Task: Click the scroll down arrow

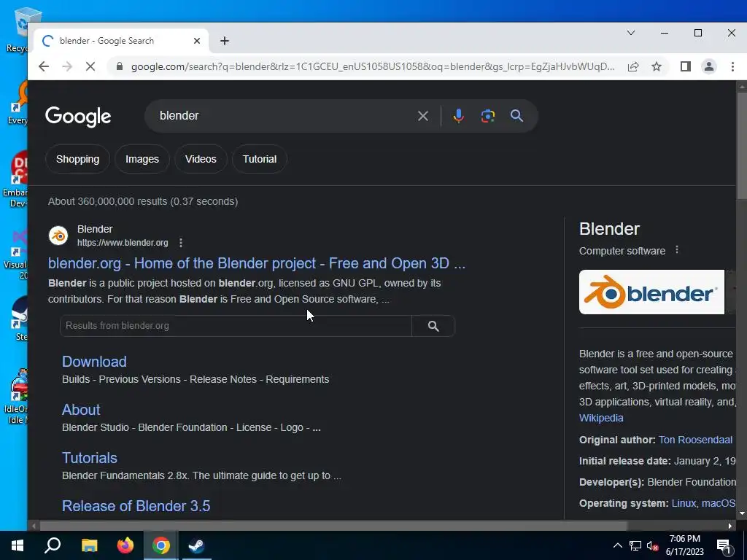Action: [x=742, y=514]
